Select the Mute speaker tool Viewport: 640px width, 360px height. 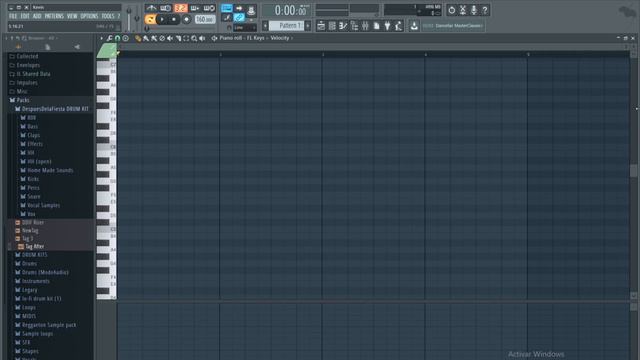[170, 38]
